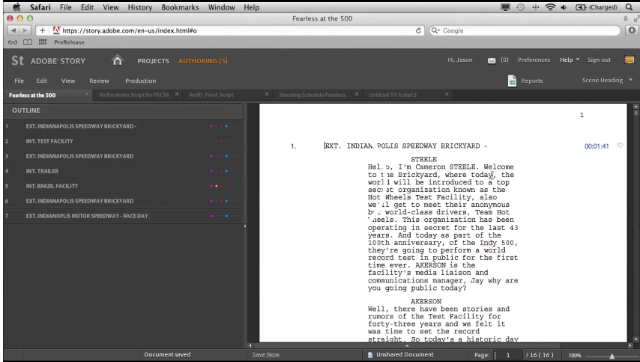Screen dimensions: 640x362
Task: Select scene 4 INT. TRAILER in outline
Action: 124,171
